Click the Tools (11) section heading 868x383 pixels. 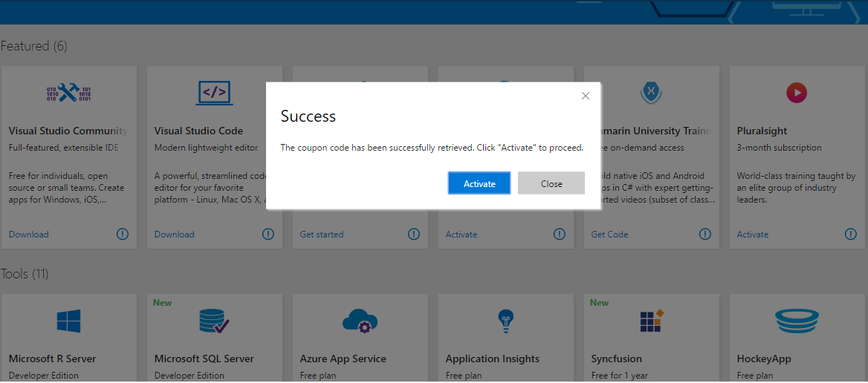click(25, 274)
